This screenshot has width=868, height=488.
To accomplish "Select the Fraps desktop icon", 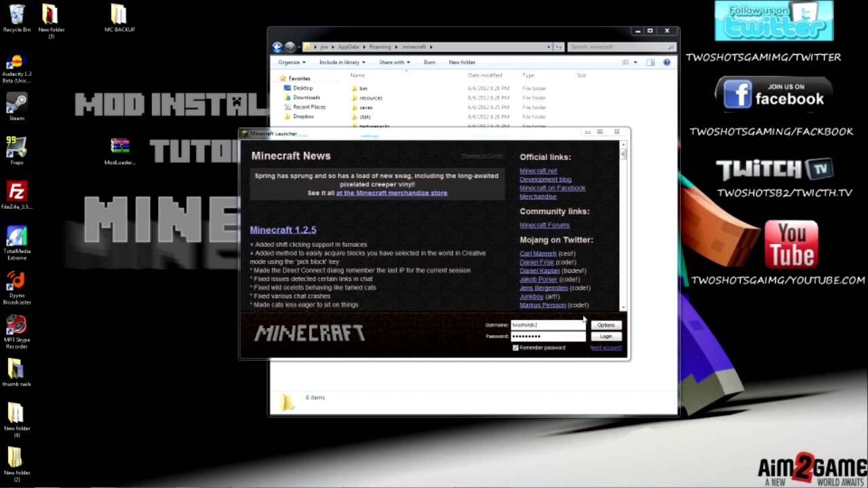I will [x=17, y=150].
